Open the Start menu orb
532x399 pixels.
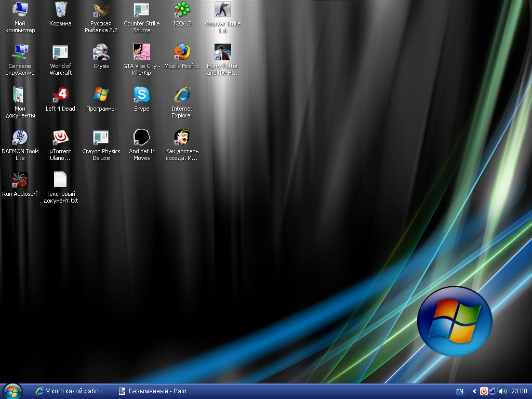point(12,391)
